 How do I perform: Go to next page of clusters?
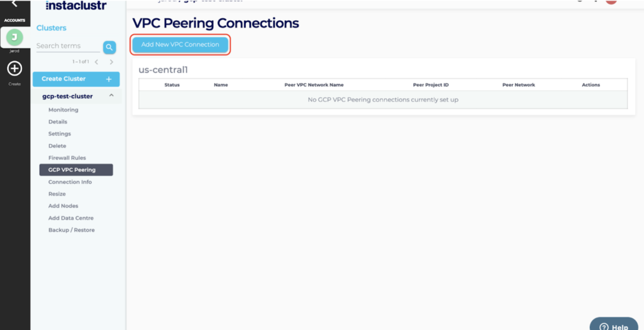tap(111, 62)
